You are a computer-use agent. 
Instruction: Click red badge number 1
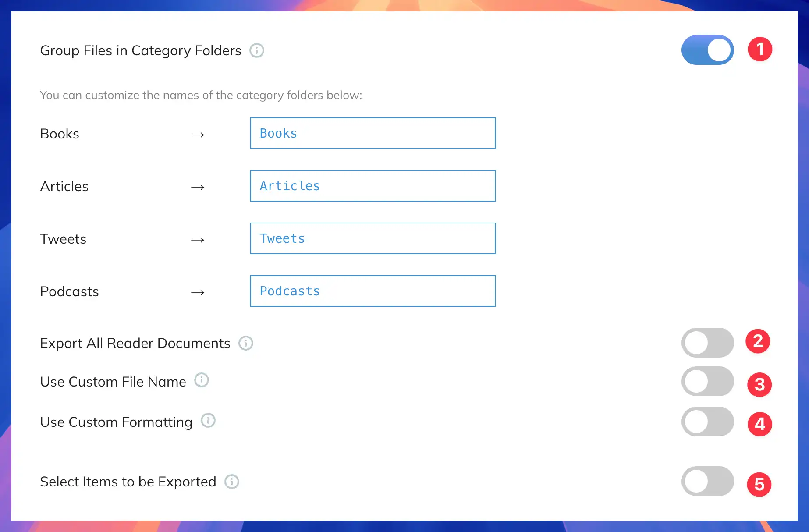click(x=760, y=49)
